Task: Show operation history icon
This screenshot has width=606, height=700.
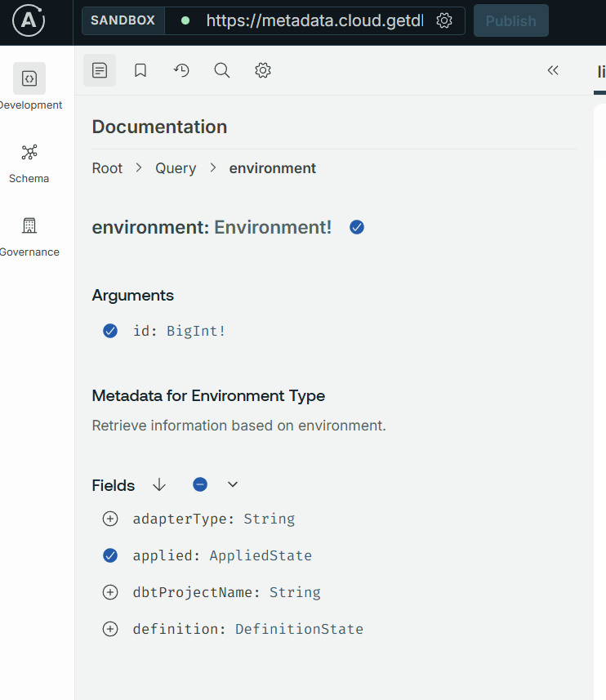Action: click(181, 70)
